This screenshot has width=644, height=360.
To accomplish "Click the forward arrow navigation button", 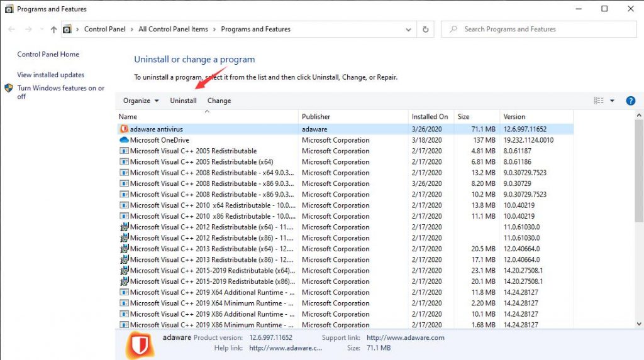I will 28,29.
